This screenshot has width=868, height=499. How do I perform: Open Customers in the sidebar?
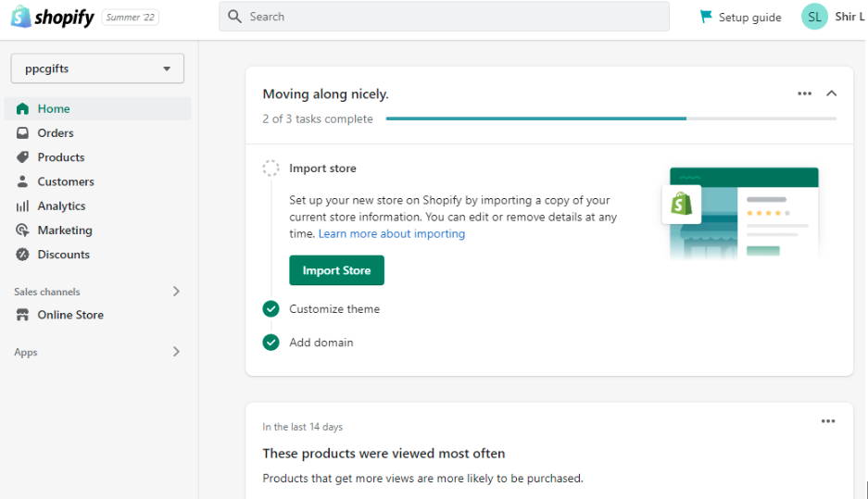(x=65, y=182)
